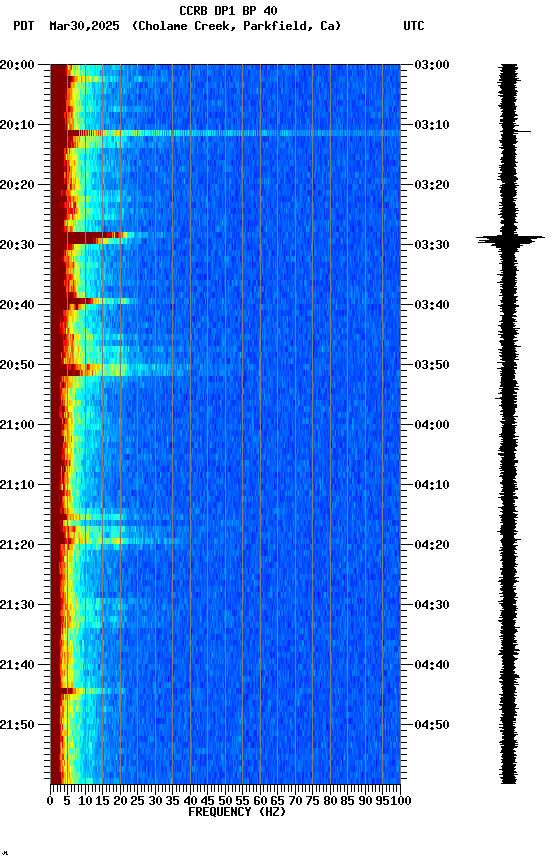The image size is (552, 864).
Task: Click the broadband horizontal streak at 20:11 PDT
Action: pyautogui.click(x=234, y=133)
